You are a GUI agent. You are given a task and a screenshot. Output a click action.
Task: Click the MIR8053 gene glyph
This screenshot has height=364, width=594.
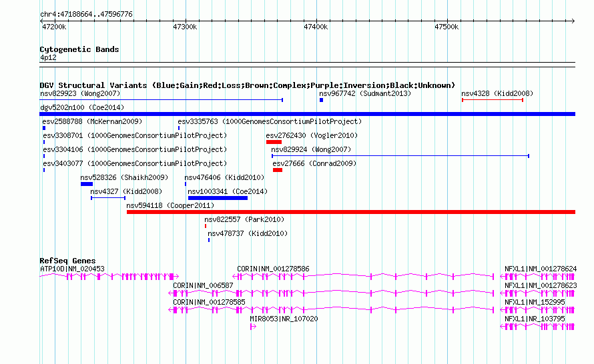click(253, 327)
